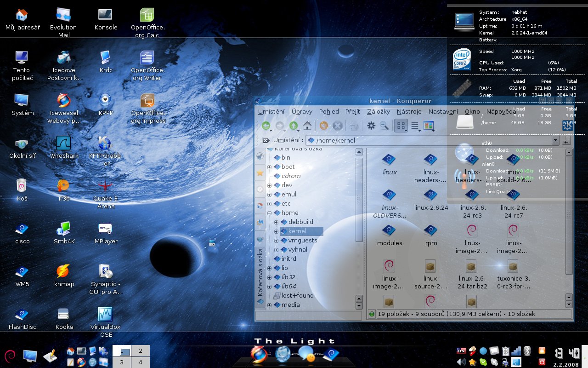The height and width of the screenshot is (368, 588).
Task: Launch K3b from the desktop
Action: pyautogui.click(x=63, y=190)
